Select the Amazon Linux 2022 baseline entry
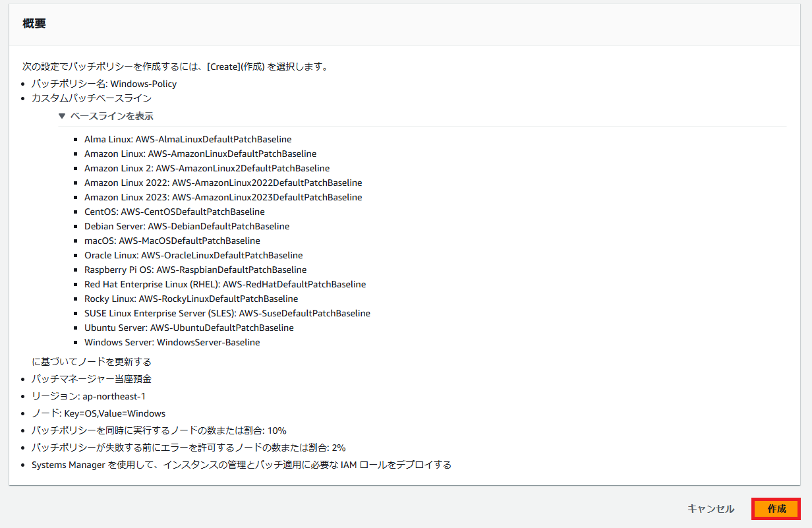The width and height of the screenshot is (812, 528). pyautogui.click(x=223, y=183)
